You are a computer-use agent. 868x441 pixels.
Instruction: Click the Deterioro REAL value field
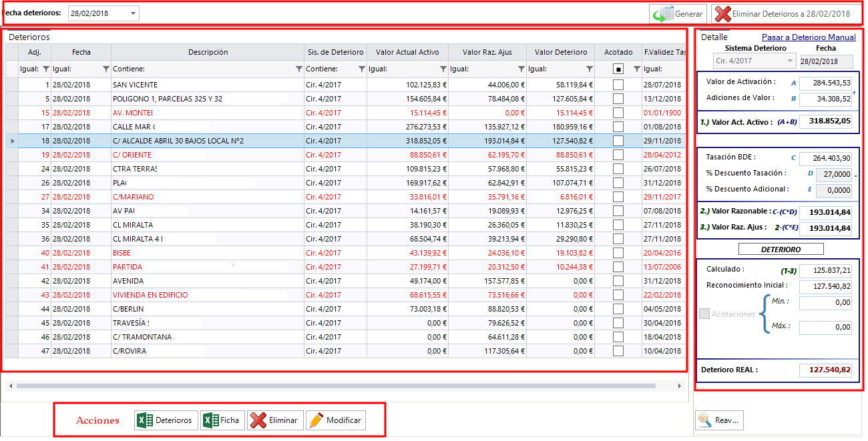(x=826, y=370)
